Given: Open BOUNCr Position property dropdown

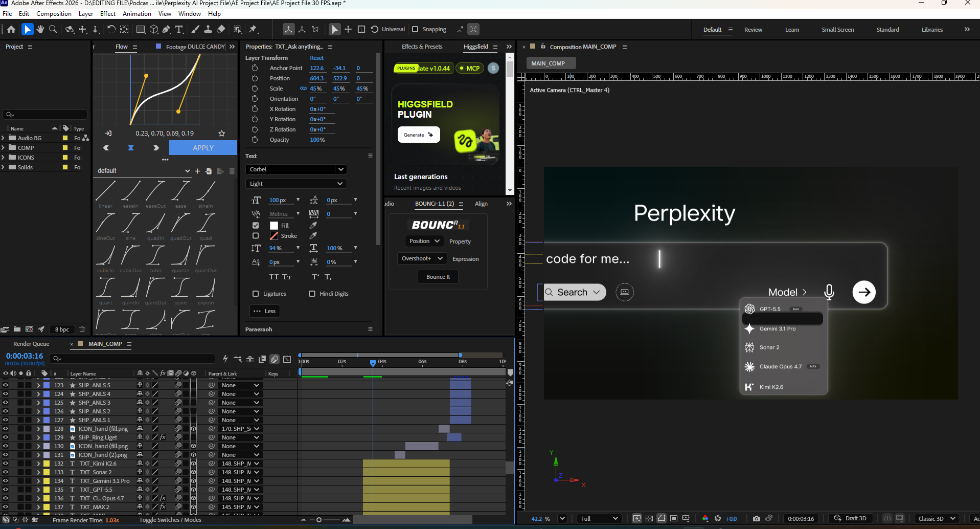Looking at the screenshot, I should point(424,241).
